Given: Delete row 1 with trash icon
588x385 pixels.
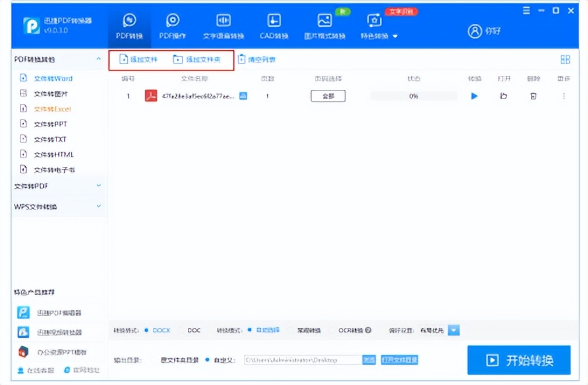Looking at the screenshot, I should [x=533, y=96].
